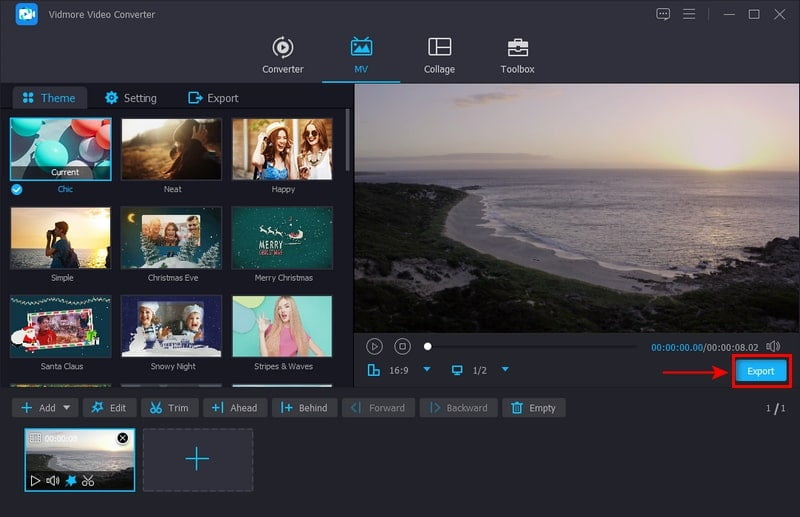Open the Collage section
800x517 pixels.
[x=439, y=55]
